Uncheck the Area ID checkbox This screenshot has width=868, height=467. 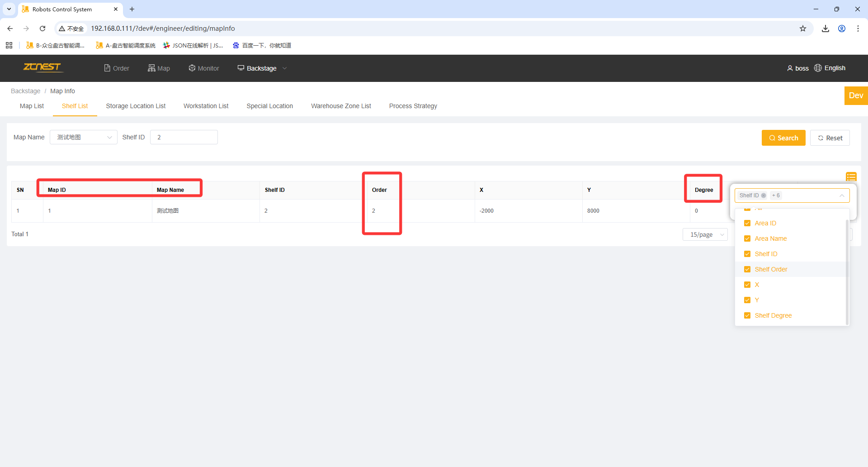tap(747, 223)
